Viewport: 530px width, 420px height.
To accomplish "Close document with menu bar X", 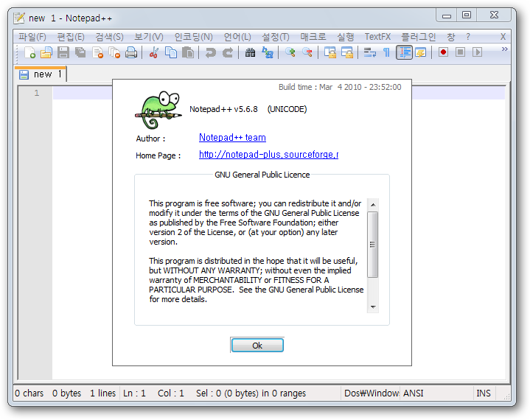I will (x=503, y=37).
